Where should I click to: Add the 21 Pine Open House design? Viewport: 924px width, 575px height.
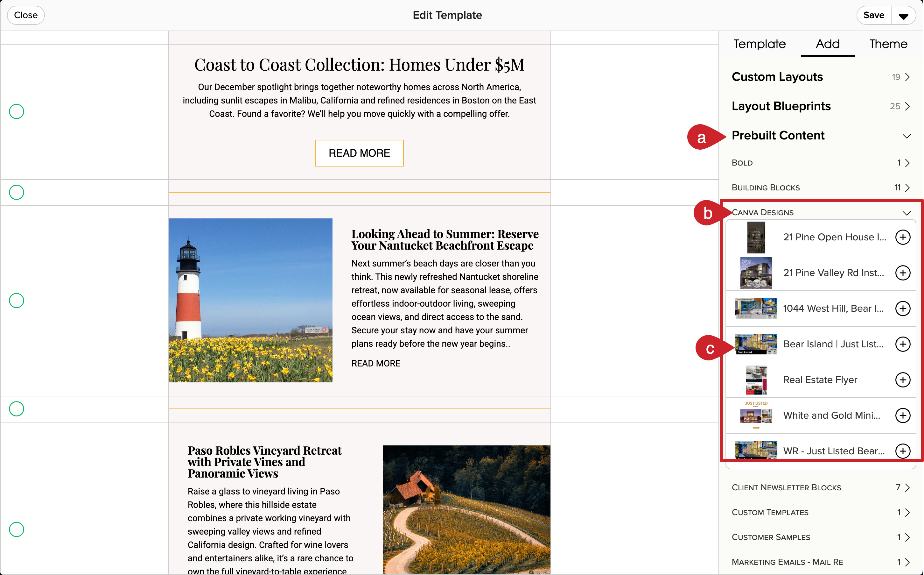click(x=903, y=237)
